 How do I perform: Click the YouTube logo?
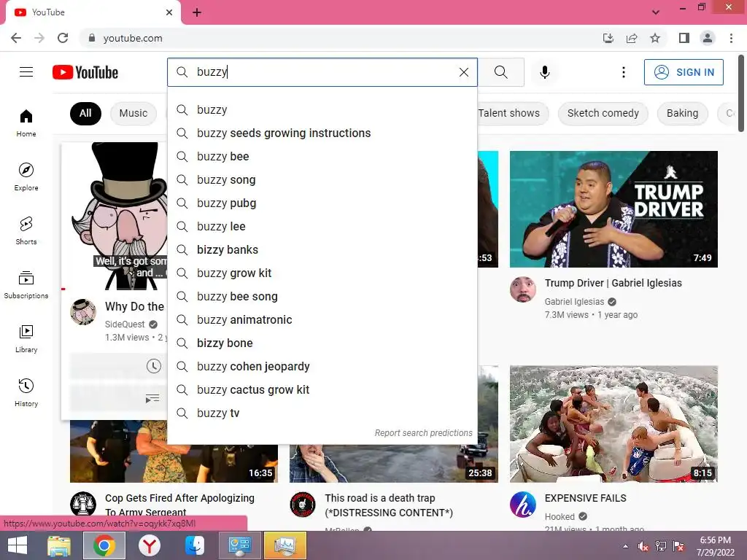pos(85,72)
